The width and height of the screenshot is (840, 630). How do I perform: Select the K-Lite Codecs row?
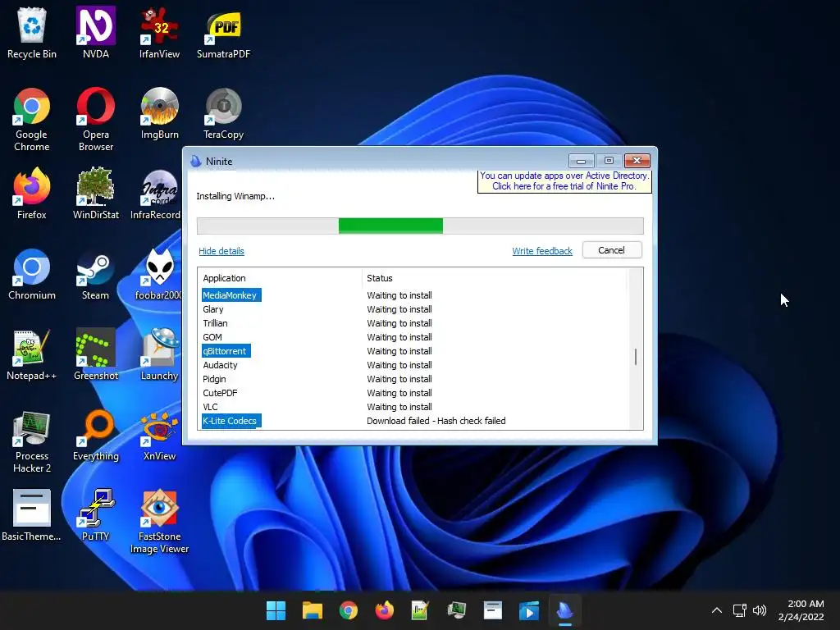click(412, 421)
